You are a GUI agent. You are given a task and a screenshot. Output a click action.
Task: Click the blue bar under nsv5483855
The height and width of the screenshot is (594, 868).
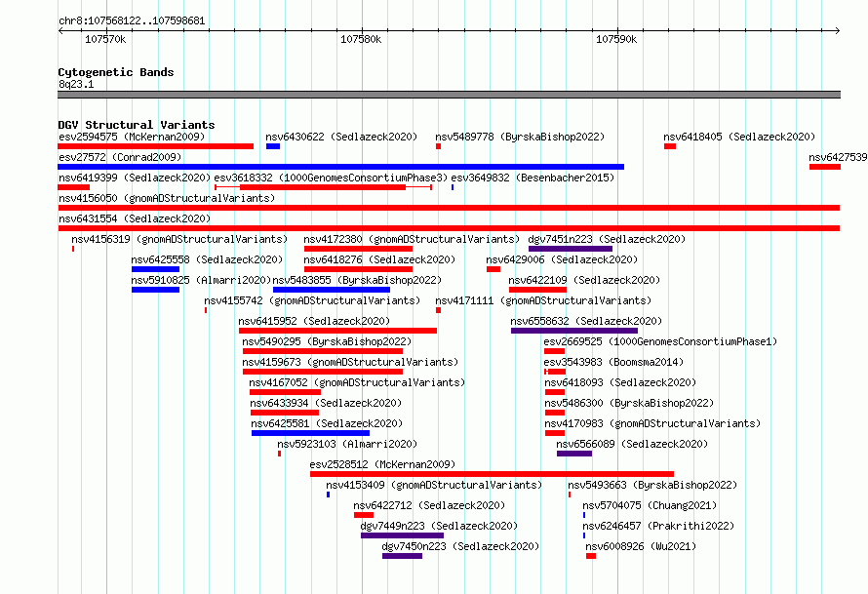click(x=332, y=290)
